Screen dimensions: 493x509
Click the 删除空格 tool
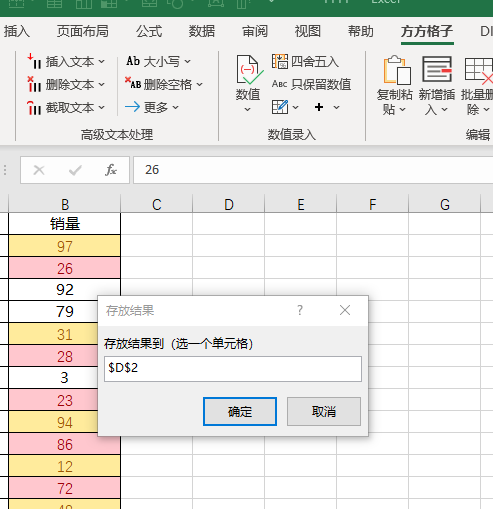(164, 84)
